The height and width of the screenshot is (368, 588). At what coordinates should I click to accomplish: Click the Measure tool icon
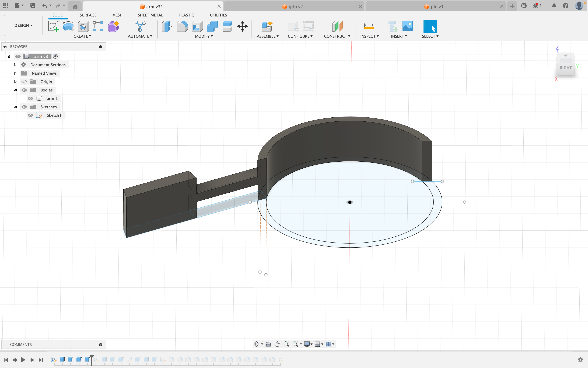[x=369, y=26]
